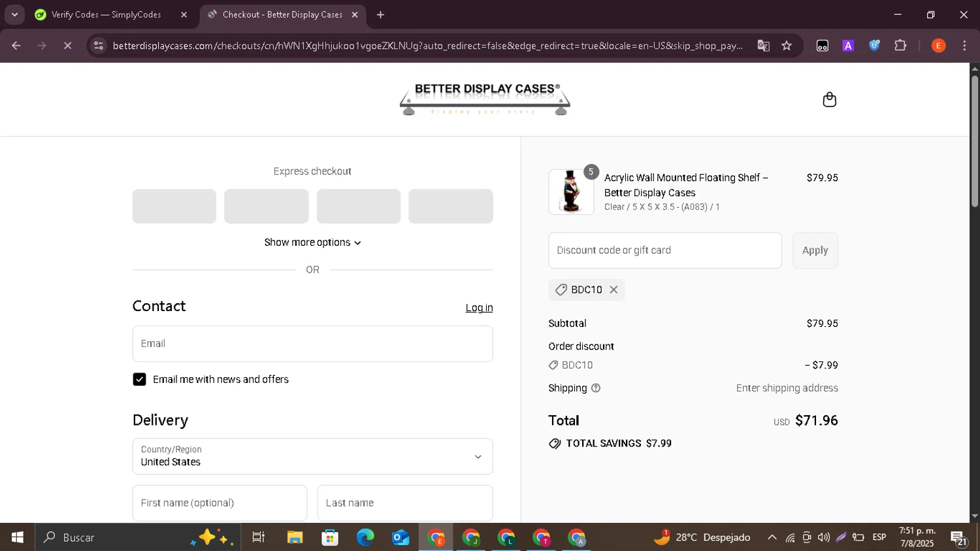Click the first express checkout placeholder button
Screen dimensions: 980x551
pos(174,207)
